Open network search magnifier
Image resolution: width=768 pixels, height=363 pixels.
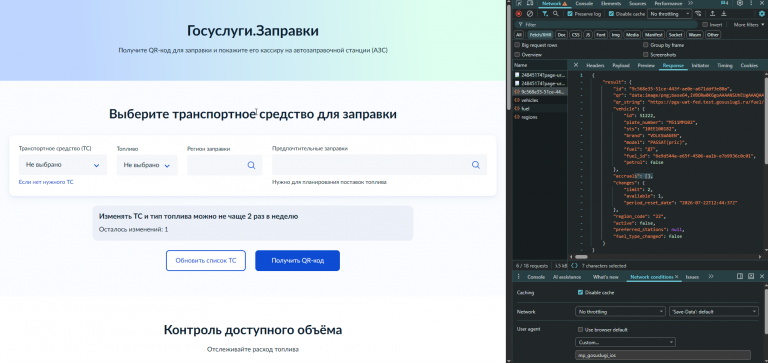[x=555, y=14]
